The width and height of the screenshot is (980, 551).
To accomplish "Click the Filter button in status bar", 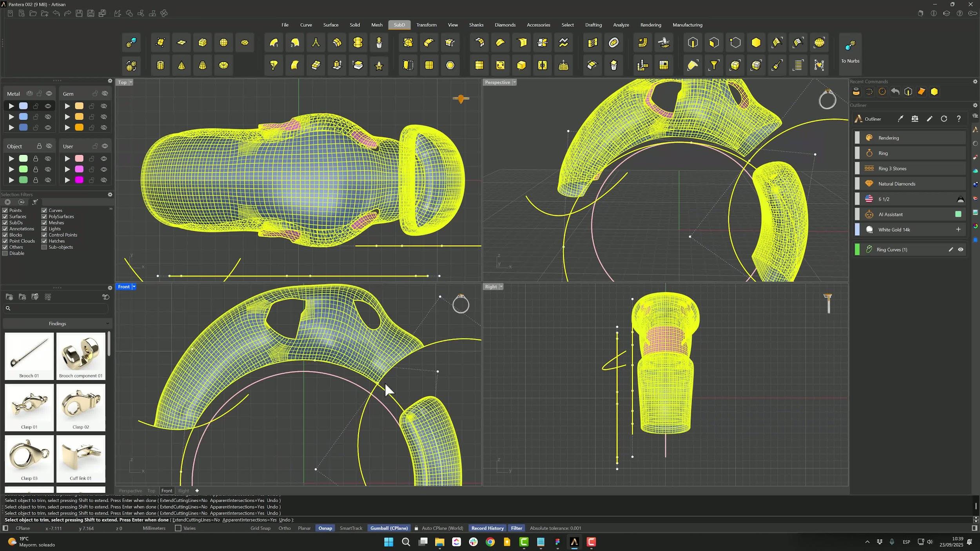I will tap(516, 528).
